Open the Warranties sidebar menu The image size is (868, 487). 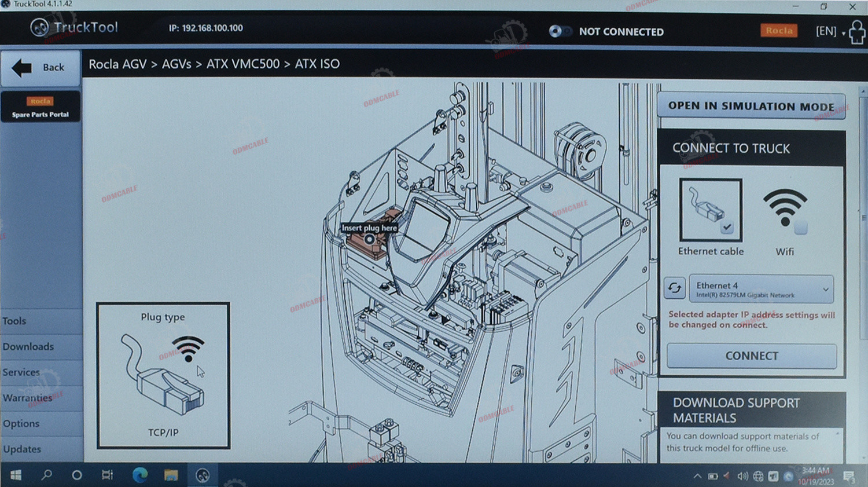coord(41,398)
